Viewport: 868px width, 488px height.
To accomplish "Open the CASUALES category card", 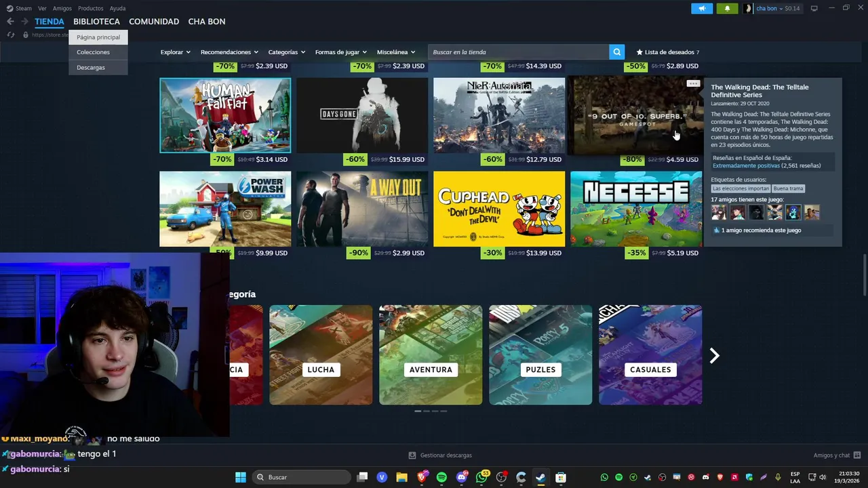I will [650, 355].
